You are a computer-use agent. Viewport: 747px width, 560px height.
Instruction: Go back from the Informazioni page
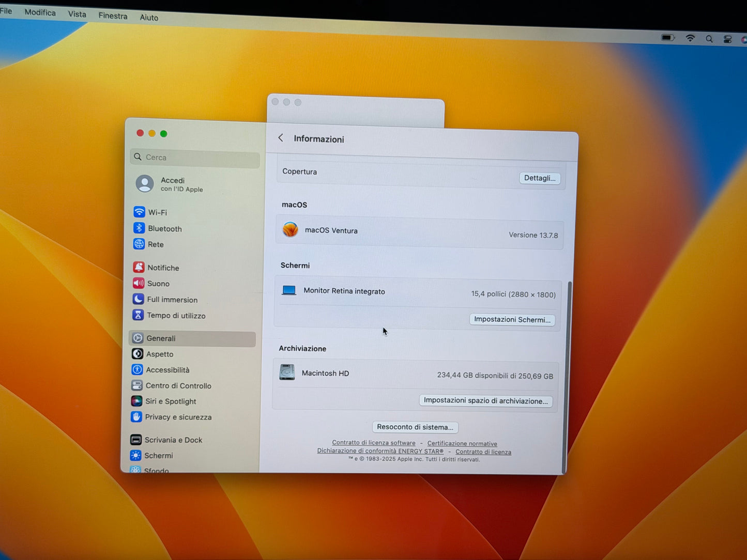point(281,137)
